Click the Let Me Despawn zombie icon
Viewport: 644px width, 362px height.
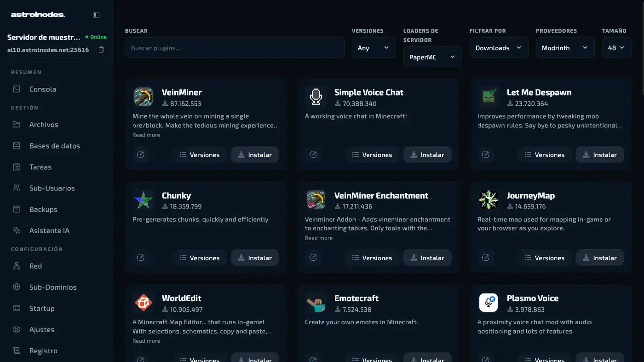pyautogui.click(x=489, y=97)
